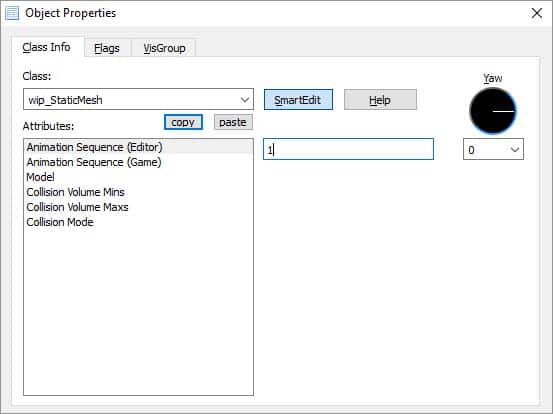Click the paste attributes button
This screenshot has height=414, width=553.
point(233,122)
